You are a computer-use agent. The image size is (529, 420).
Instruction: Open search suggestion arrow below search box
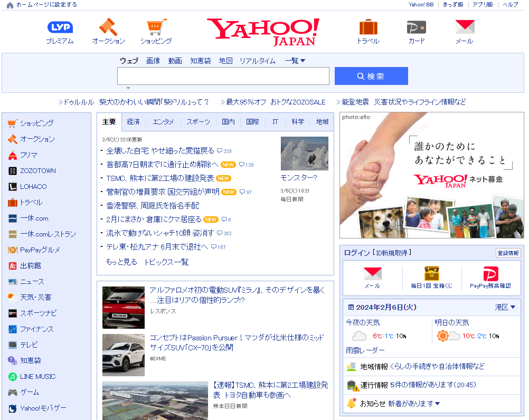click(128, 88)
